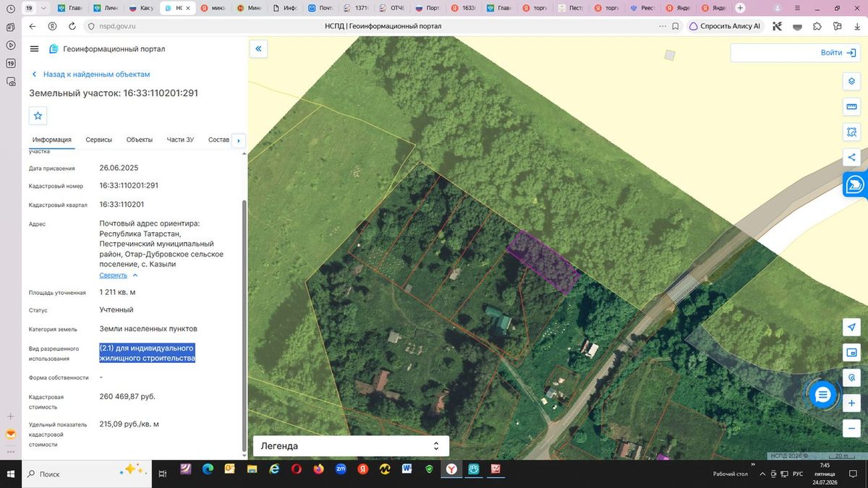Open the round chat support bubble

[x=822, y=395]
